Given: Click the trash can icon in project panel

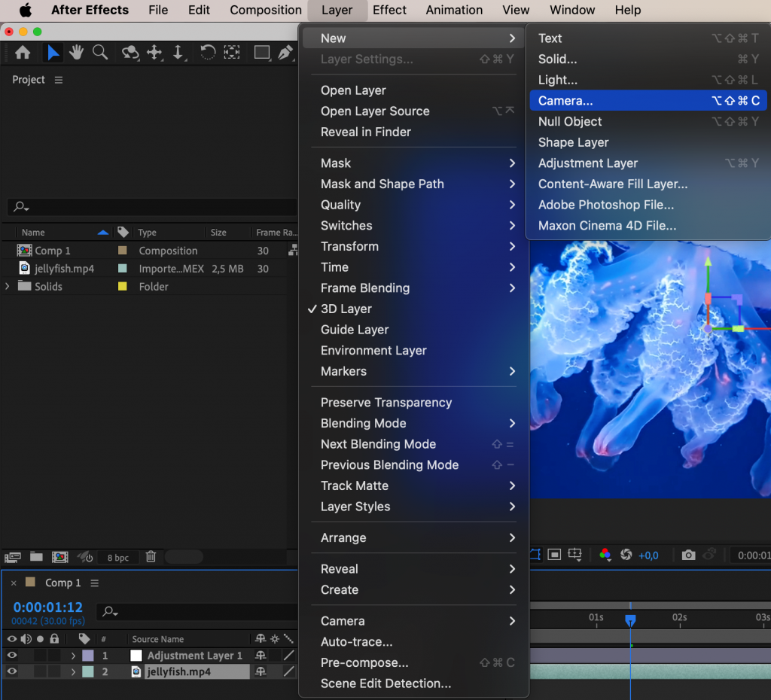Looking at the screenshot, I should (151, 557).
